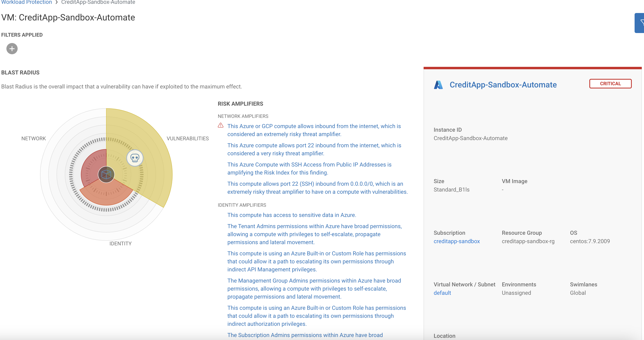Click the CRITICAL severity badge
Screen dimensions: 644x340
click(610, 84)
